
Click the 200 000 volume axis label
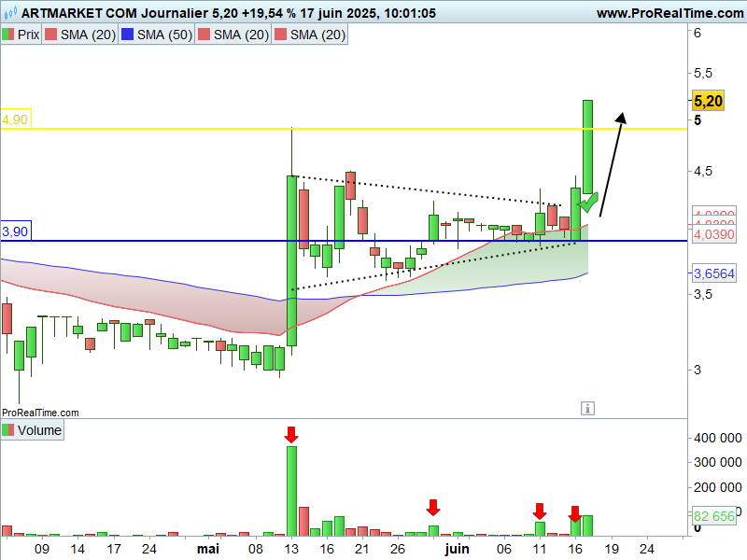click(717, 486)
